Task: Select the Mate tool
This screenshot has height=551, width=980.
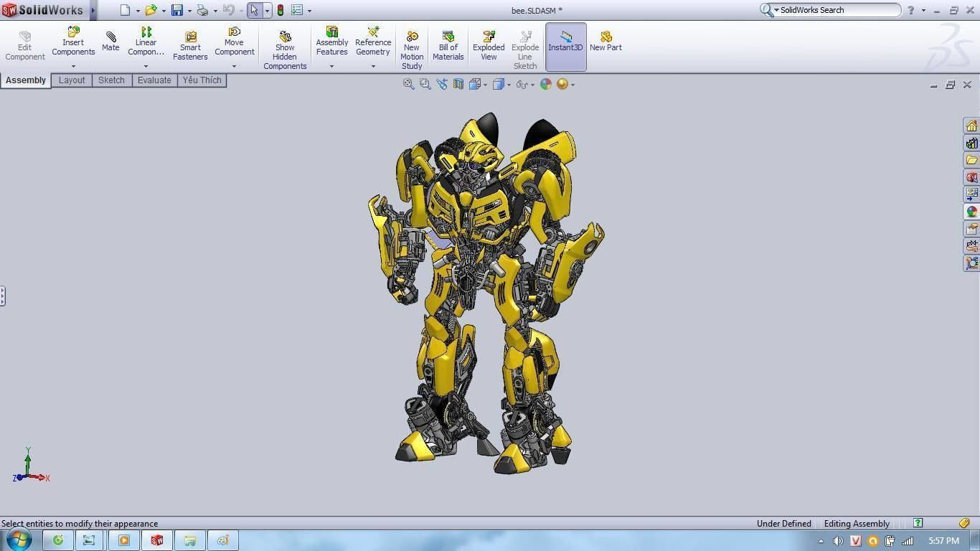Action: click(x=110, y=42)
